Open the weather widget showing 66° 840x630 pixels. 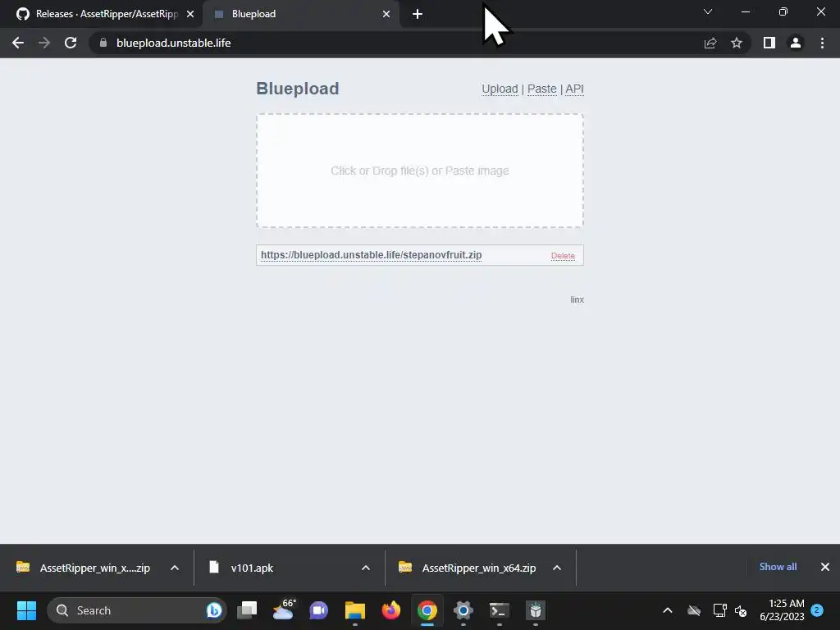tap(284, 610)
